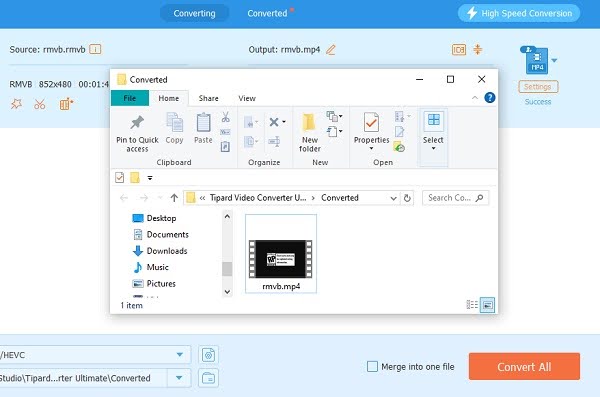Screen dimensions: 600x397
Task: Open source file info icon next to rmvb.rmvb
Action: click(95, 49)
